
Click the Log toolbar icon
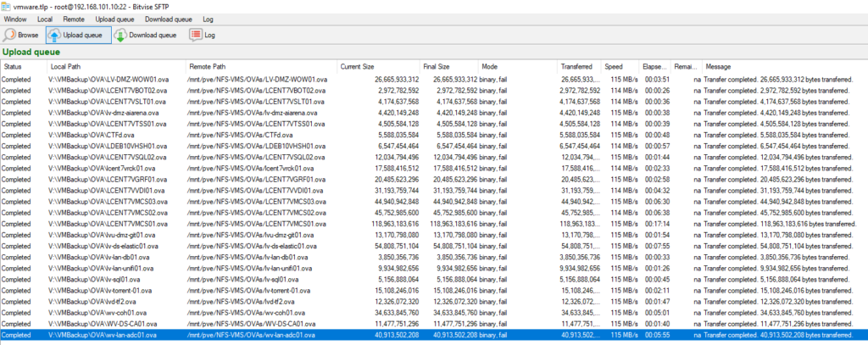pyautogui.click(x=196, y=35)
